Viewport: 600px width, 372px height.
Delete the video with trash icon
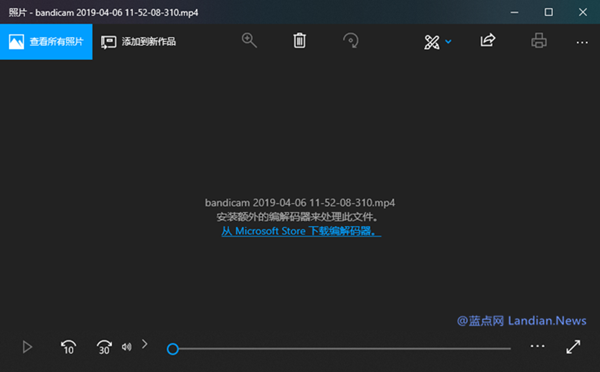click(x=300, y=41)
